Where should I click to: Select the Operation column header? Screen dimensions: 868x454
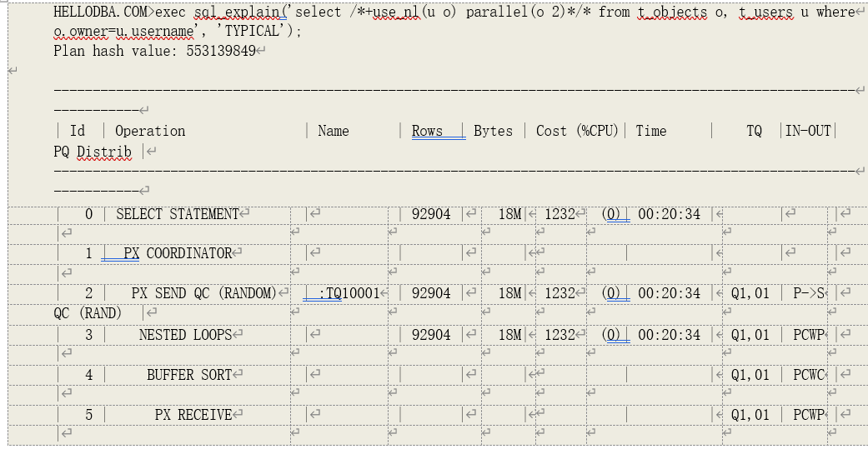coord(150,131)
